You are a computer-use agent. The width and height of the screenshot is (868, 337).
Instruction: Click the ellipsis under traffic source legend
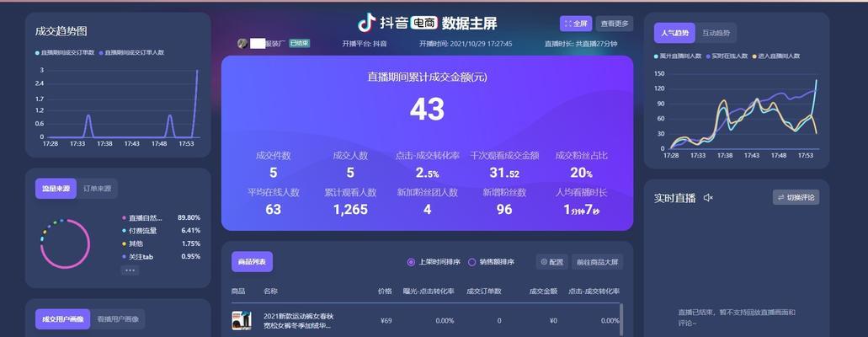[x=130, y=270]
